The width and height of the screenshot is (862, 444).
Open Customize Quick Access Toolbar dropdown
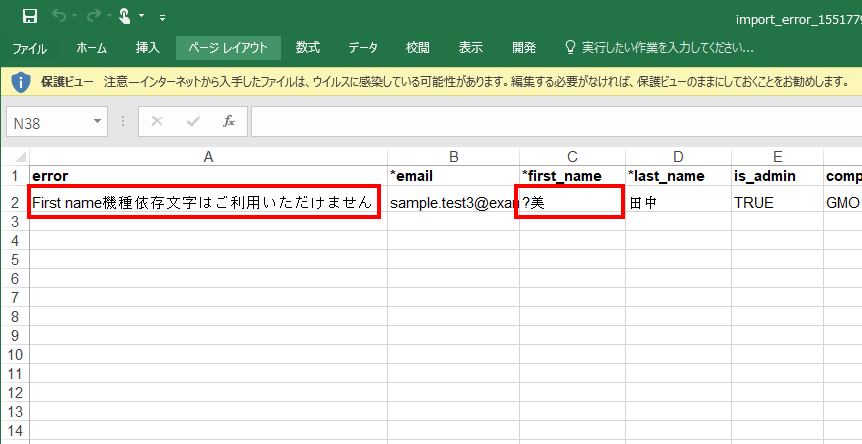click(163, 17)
